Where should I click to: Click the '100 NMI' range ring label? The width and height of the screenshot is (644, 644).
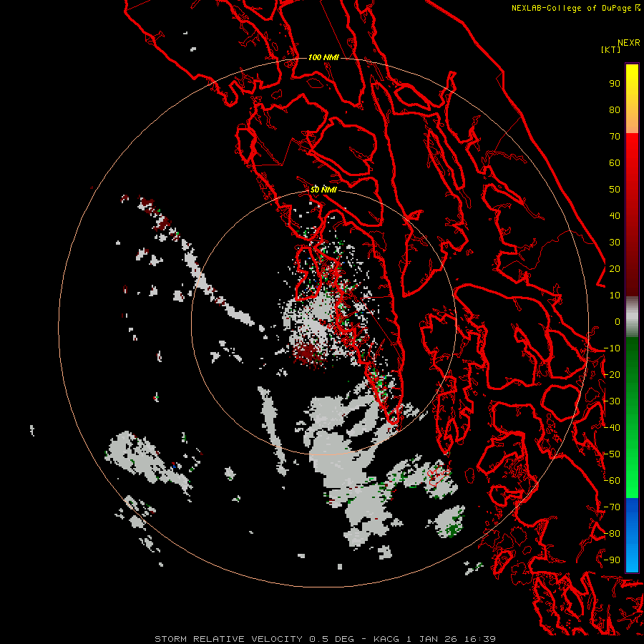(x=323, y=57)
